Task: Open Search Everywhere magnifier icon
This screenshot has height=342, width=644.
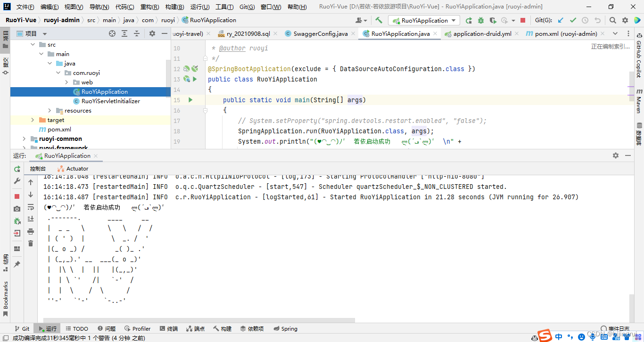Action: pos(613,20)
